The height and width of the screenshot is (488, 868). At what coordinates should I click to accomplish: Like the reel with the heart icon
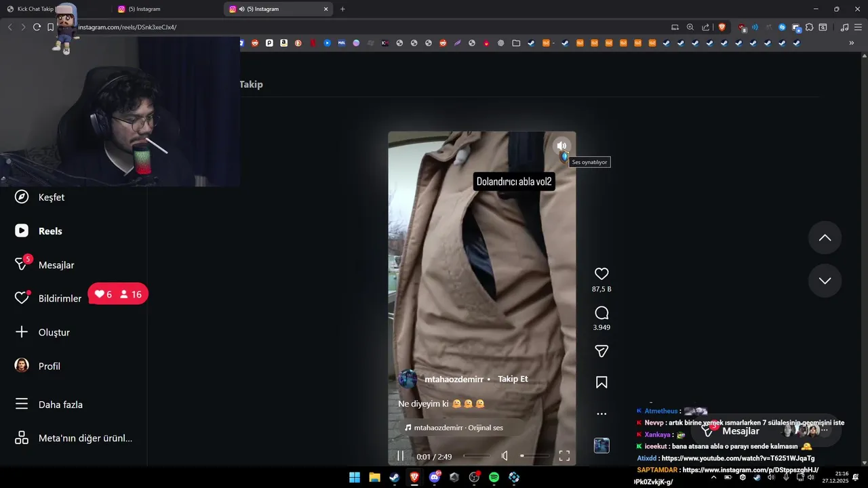pyautogui.click(x=601, y=274)
